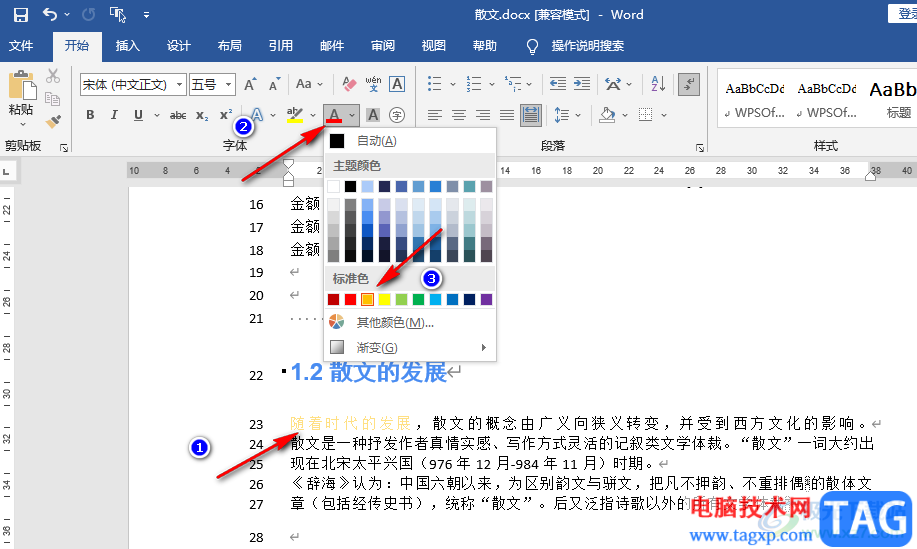Screen dimensions: 917x549
Task: Switch to the Design tab
Action: point(178,46)
